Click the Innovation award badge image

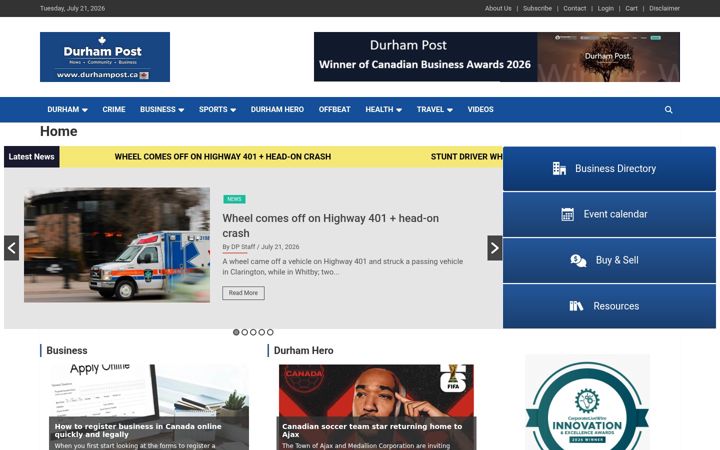(x=587, y=402)
